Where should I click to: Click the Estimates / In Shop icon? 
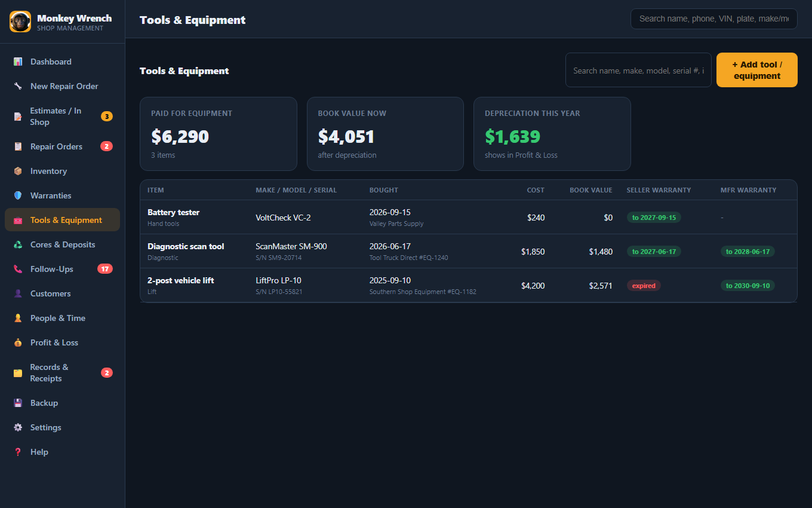18,117
